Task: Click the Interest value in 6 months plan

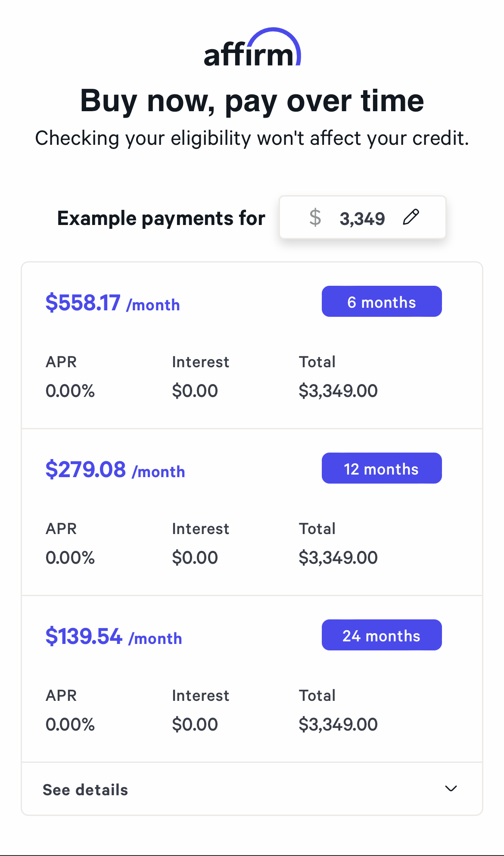Action: [x=195, y=391]
